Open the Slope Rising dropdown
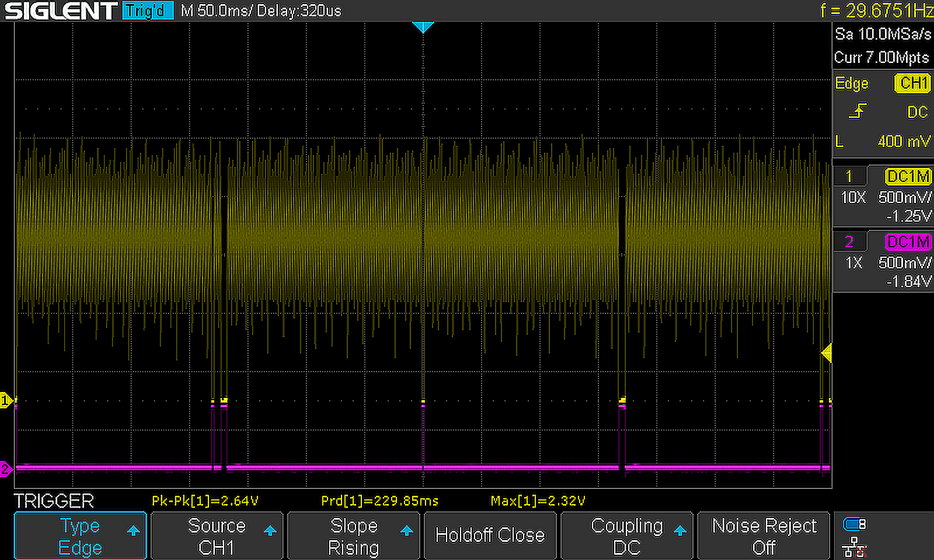Screen dimensions: 934x560 pos(354,536)
